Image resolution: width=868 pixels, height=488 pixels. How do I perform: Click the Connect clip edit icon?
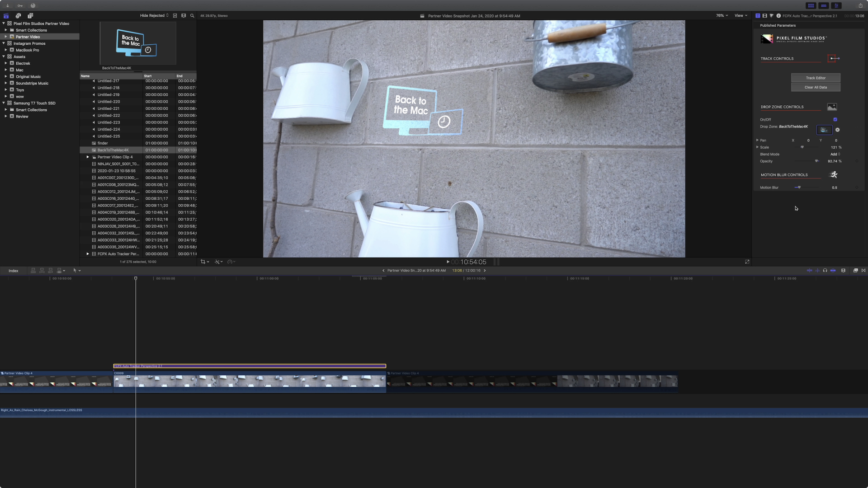coord(33,270)
